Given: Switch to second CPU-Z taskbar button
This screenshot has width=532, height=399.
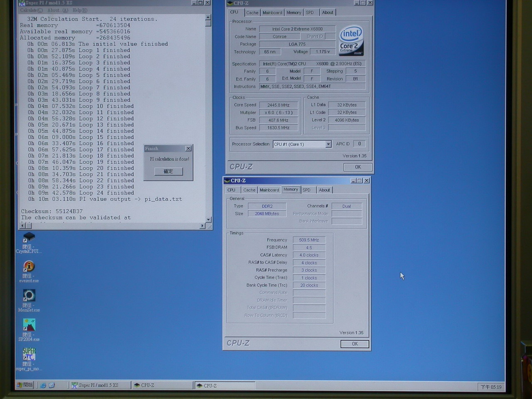Looking at the screenshot, I should pos(224,386).
